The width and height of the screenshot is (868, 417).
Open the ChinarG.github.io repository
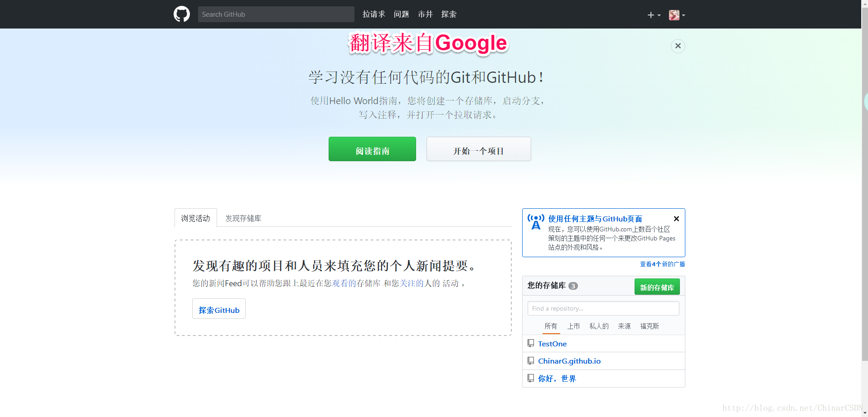pos(569,361)
